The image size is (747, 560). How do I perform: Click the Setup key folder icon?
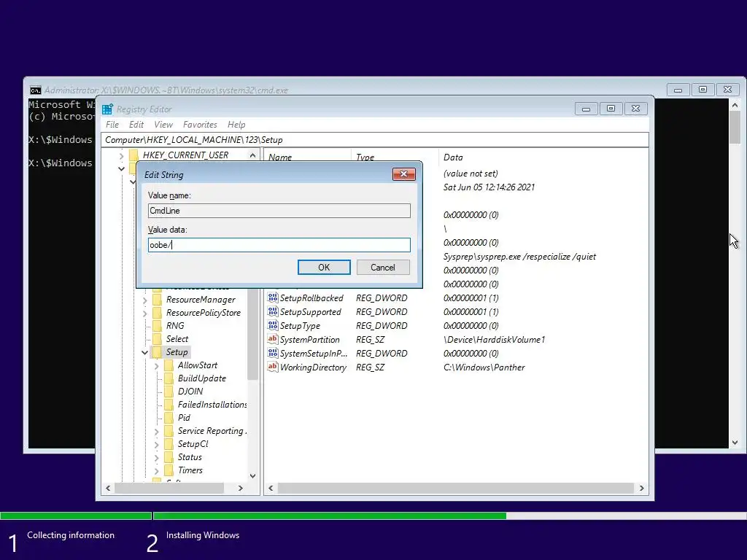click(158, 352)
